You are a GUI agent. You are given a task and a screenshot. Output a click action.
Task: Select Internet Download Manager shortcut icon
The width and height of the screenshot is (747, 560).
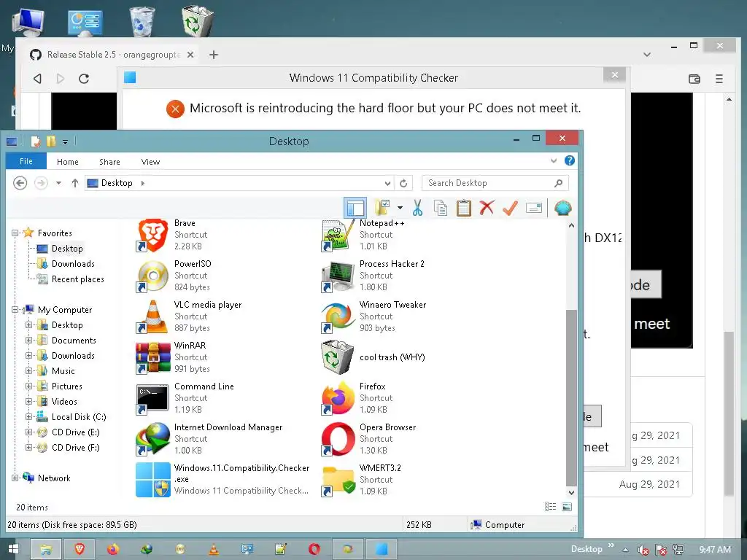(x=153, y=439)
